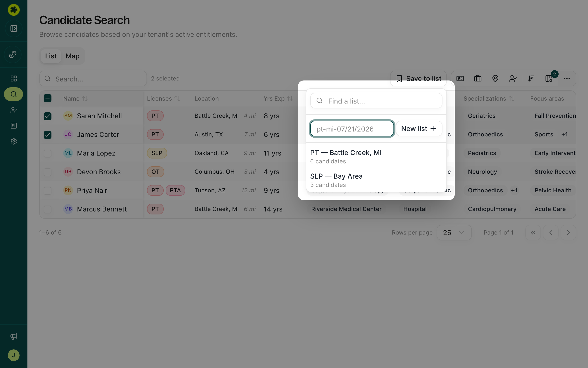
Task: Sort by Yrs Exp column arrows
Action: pyautogui.click(x=290, y=99)
